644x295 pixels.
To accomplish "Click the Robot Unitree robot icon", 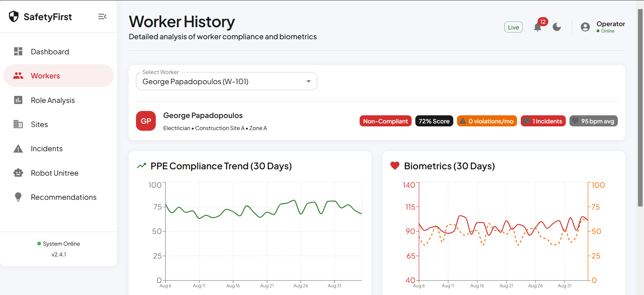I will [18, 173].
